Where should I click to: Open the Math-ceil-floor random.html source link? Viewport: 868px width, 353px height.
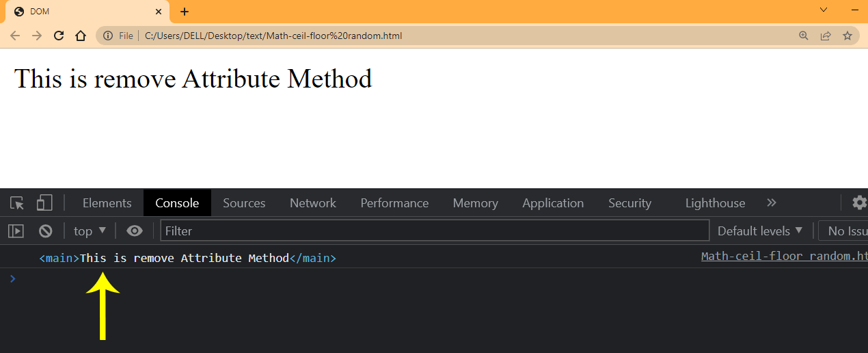click(x=783, y=257)
